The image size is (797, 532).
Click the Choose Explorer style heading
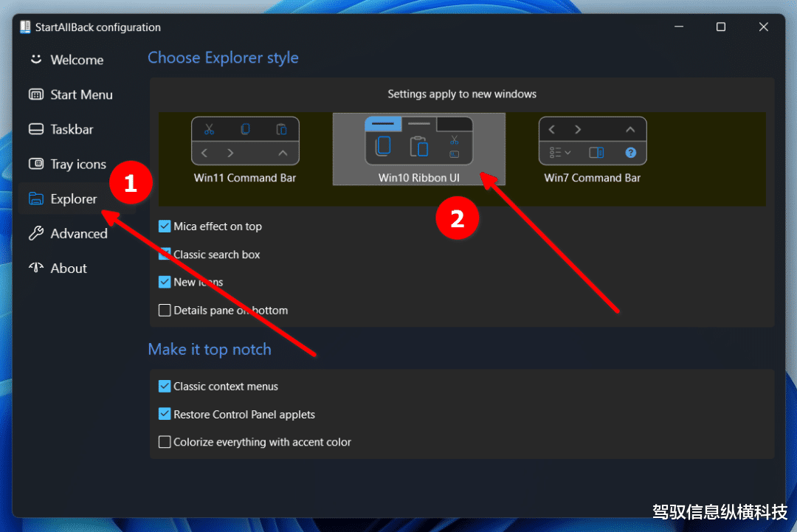pos(223,58)
